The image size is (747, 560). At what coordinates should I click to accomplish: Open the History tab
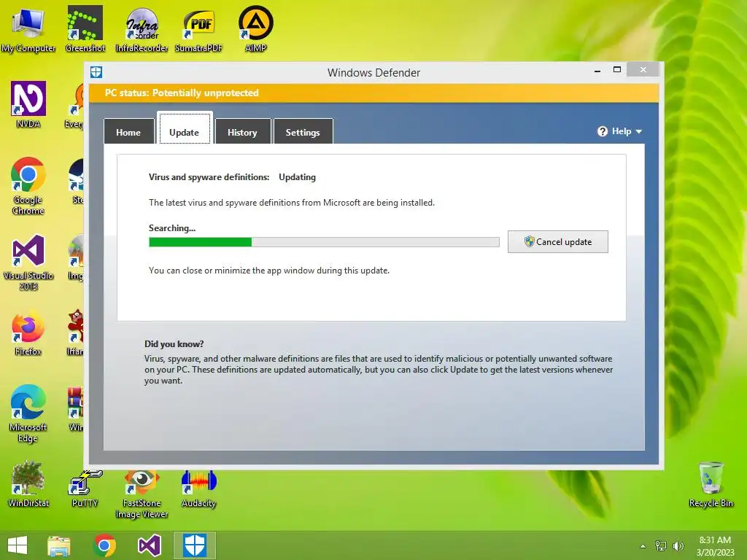[x=242, y=132]
